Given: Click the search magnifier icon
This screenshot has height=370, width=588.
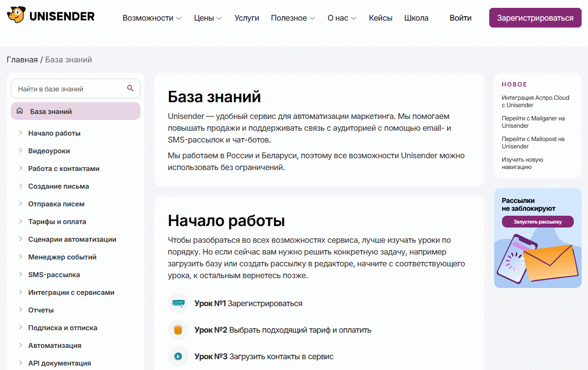Looking at the screenshot, I should 130,88.
